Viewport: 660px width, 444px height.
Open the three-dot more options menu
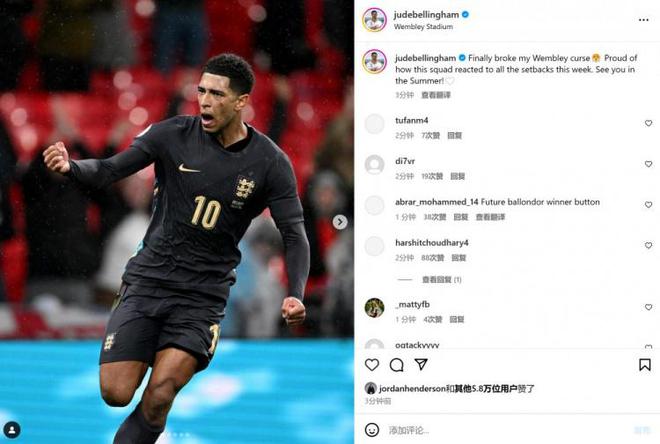click(x=643, y=20)
